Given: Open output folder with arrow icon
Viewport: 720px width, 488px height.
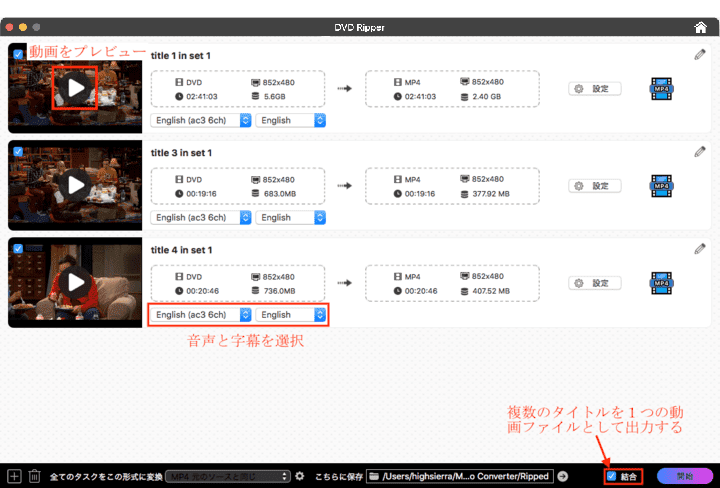Looking at the screenshot, I should (562, 477).
